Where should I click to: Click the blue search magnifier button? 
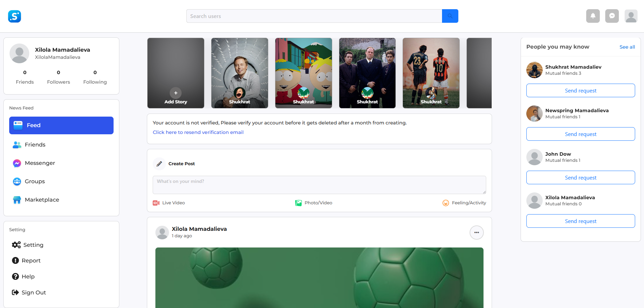pyautogui.click(x=450, y=16)
